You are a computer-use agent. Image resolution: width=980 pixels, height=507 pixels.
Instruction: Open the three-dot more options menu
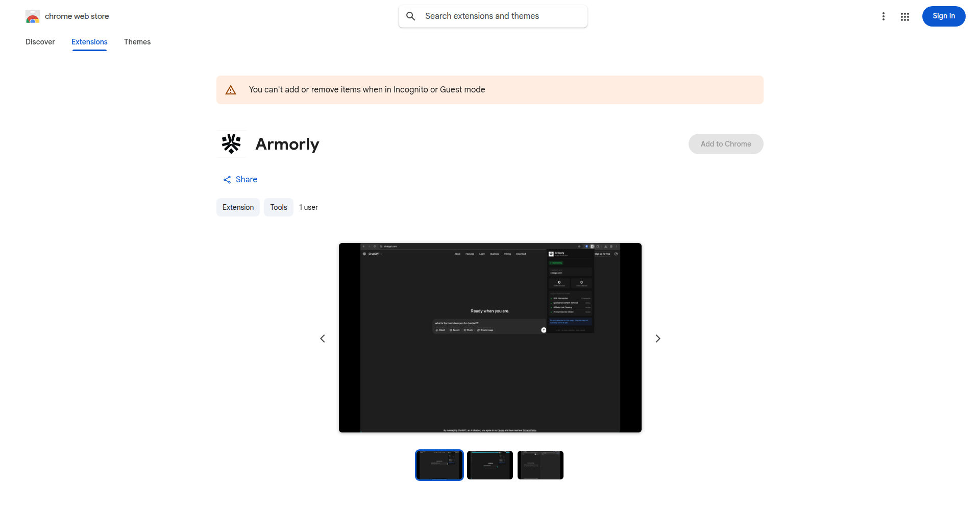[x=884, y=16]
